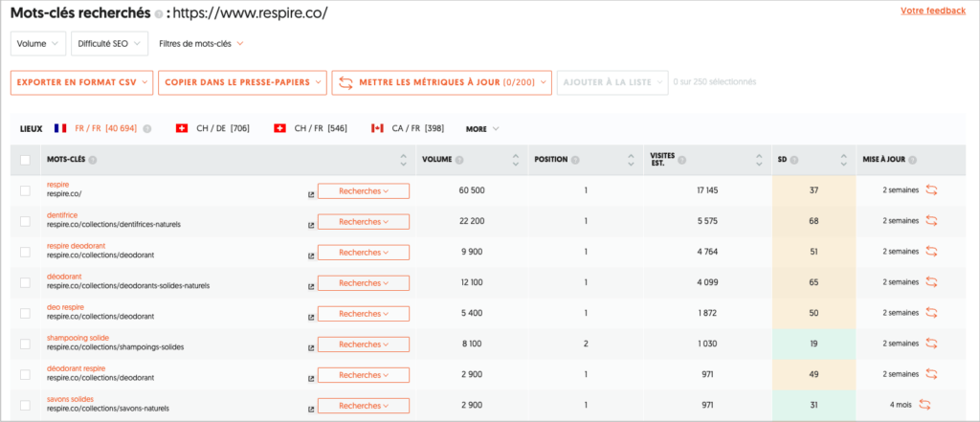Sort table by VISITES EST. column arrows
Screen dimensions: 980x422
click(759, 160)
